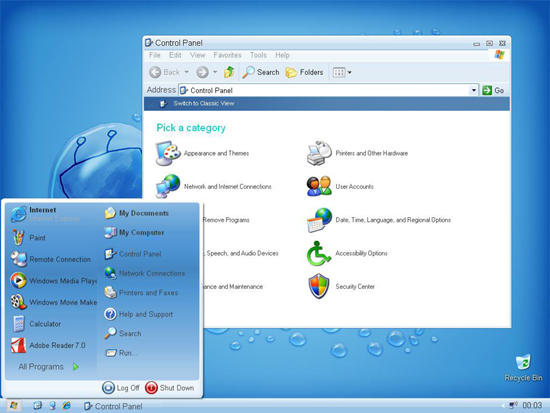The image size is (550, 413).
Task: Open the File menu
Action: pyautogui.click(x=155, y=55)
